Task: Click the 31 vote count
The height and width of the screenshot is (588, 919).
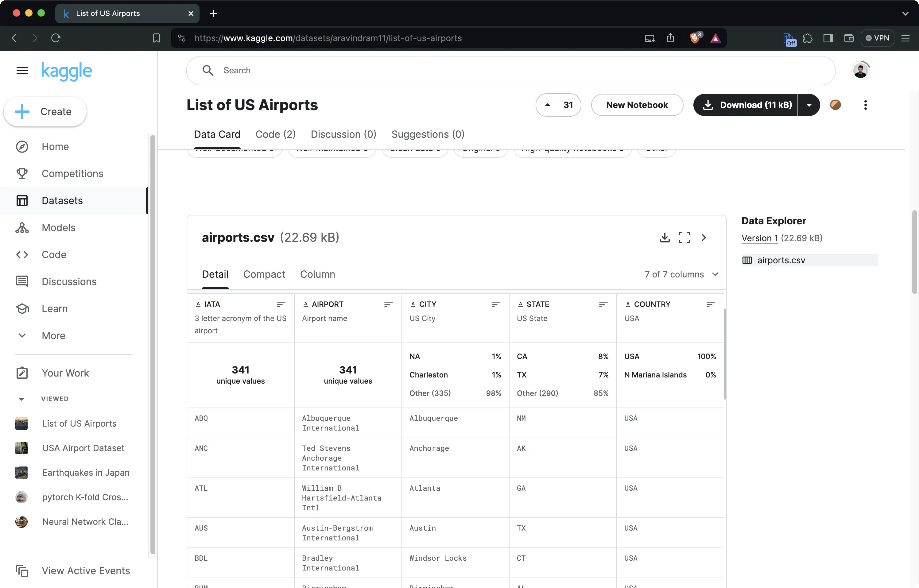Action: [568, 105]
